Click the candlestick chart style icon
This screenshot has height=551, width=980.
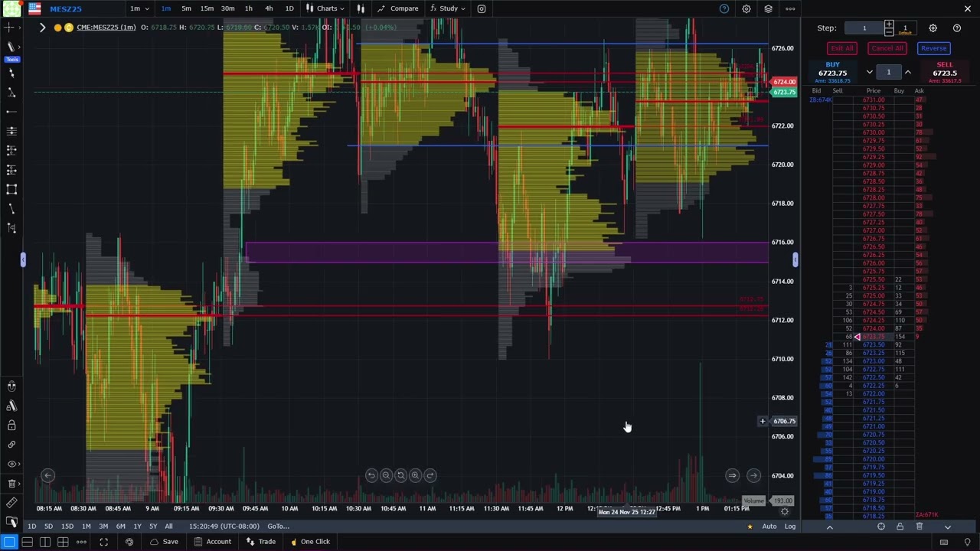click(x=361, y=8)
